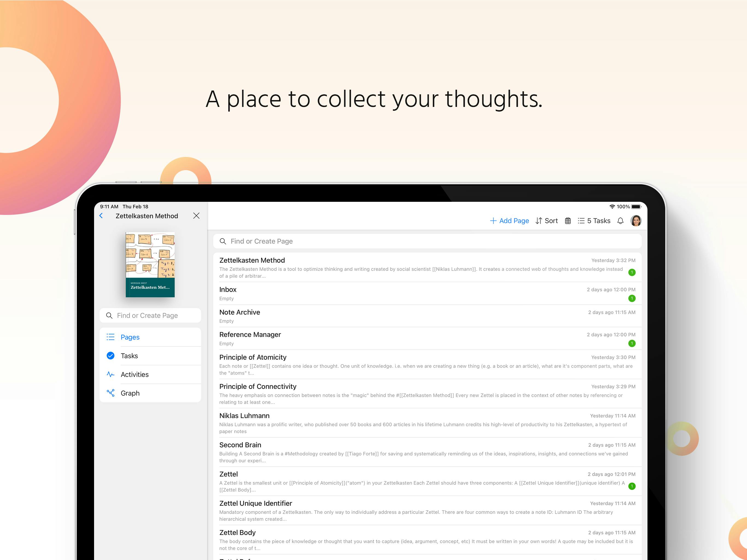
Task: Open the Sort options
Action: coord(546,221)
